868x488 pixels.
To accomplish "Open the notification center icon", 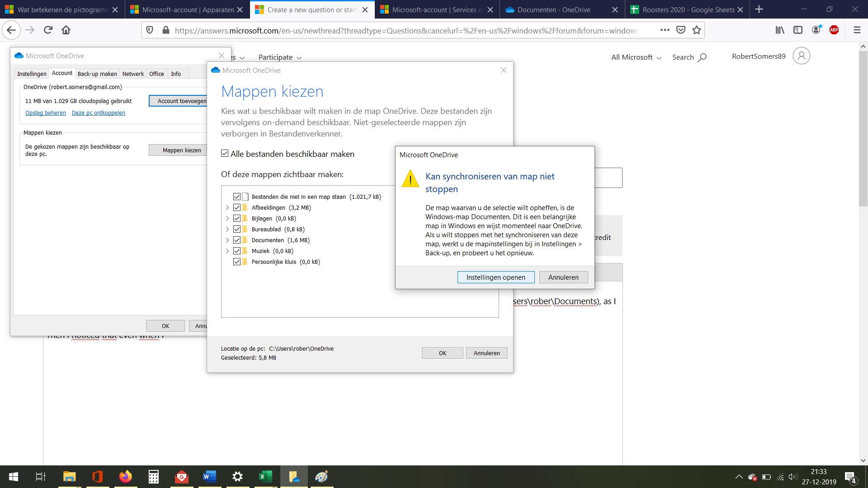I will (x=850, y=477).
